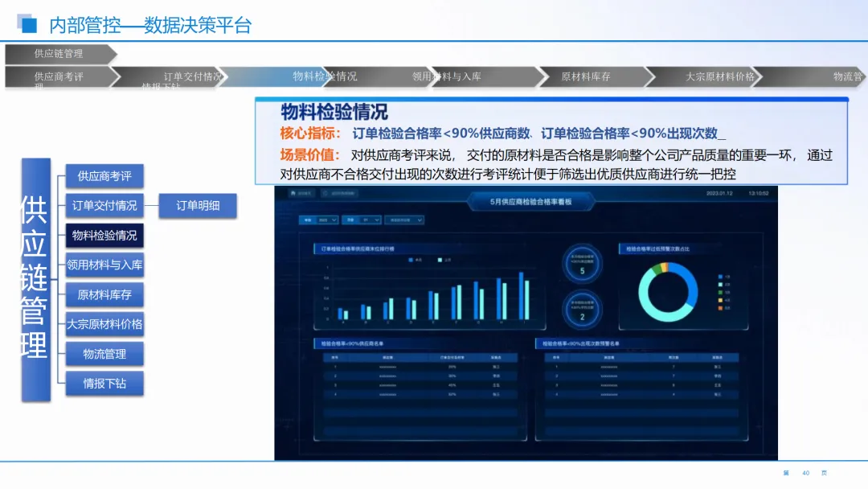868x489 pixels.
Task: Click 订单交付情况 box in left tree
Action: (104, 205)
